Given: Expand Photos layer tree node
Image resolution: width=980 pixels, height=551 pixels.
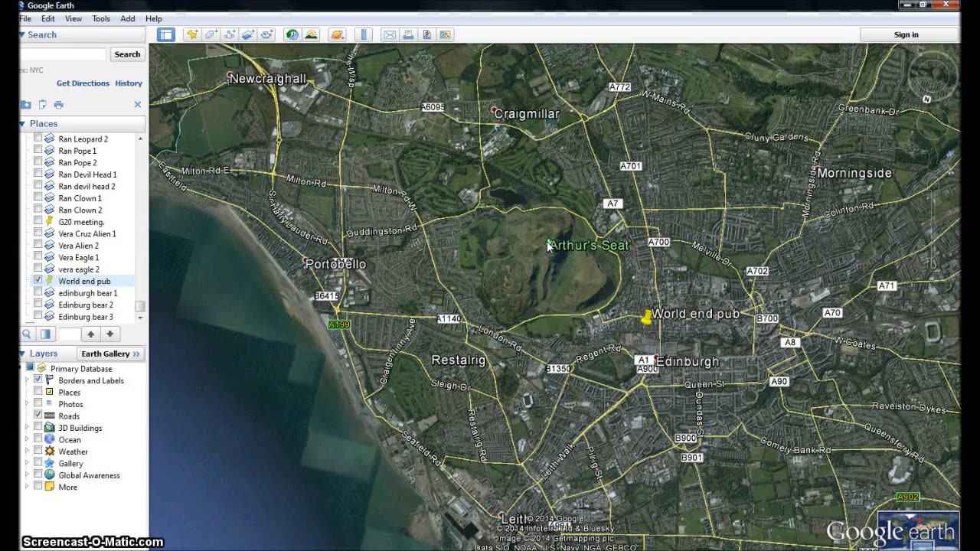Looking at the screenshot, I should tap(27, 404).
